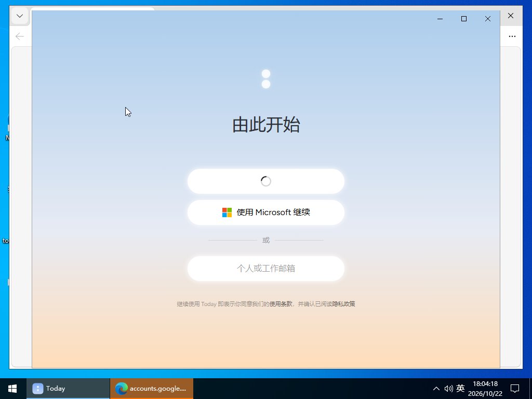This screenshot has height=399, width=532.
Task: Minimize the Today sign-in window
Action: tap(440, 19)
